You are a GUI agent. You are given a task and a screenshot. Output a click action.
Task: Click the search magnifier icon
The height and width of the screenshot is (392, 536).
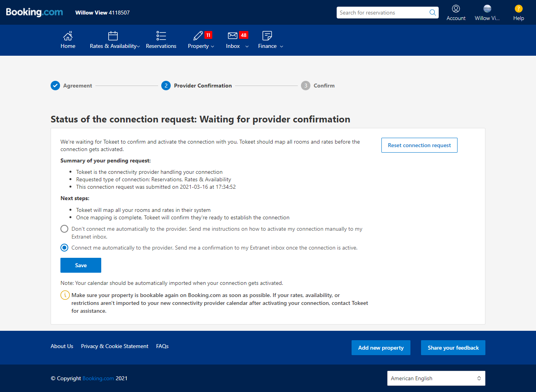[433, 13]
